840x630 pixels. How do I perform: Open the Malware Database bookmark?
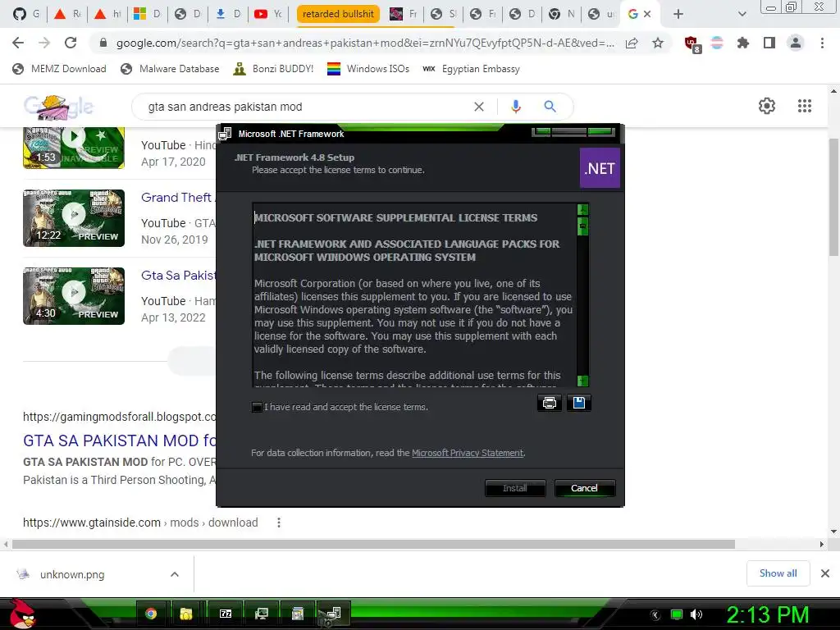pyautogui.click(x=170, y=69)
